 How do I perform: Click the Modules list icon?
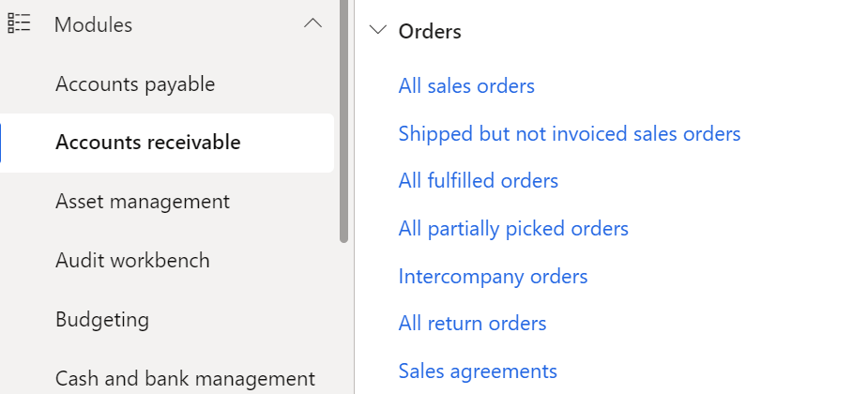coord(19,23)
